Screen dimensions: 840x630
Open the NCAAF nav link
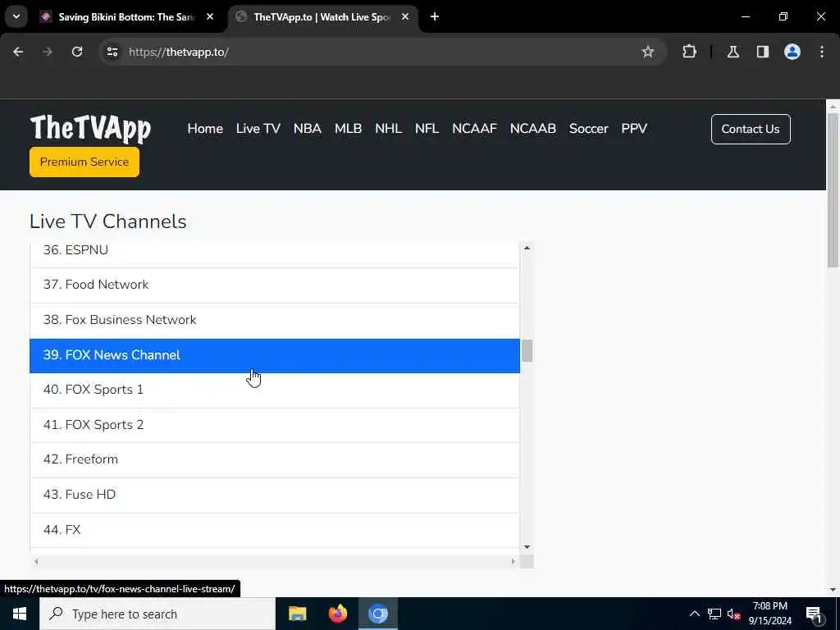(x=475, y=129)
